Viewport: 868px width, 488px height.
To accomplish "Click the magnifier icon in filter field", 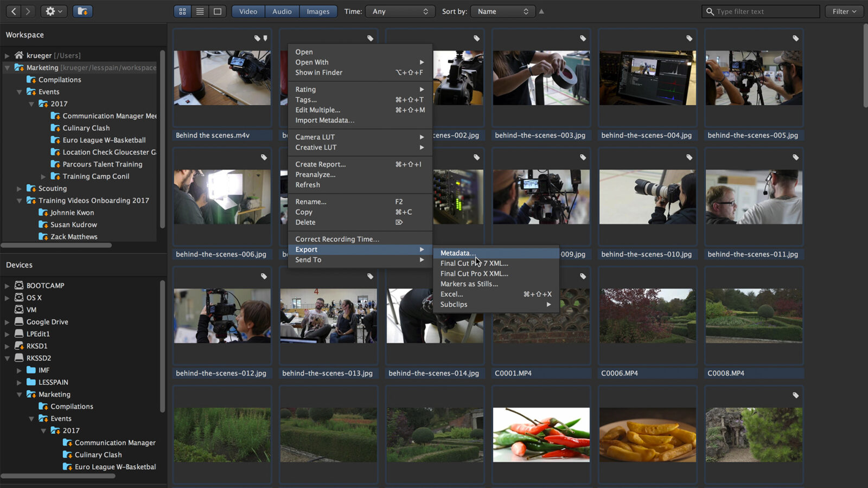I will click(x=710, y=11).
